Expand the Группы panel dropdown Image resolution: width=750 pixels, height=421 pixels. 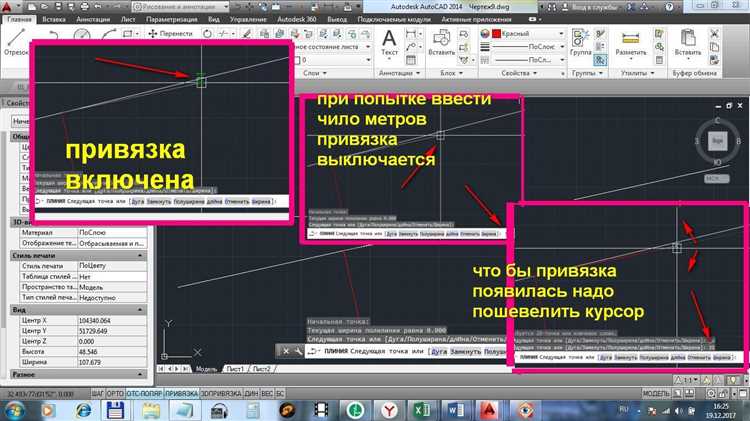pos(587,73)
